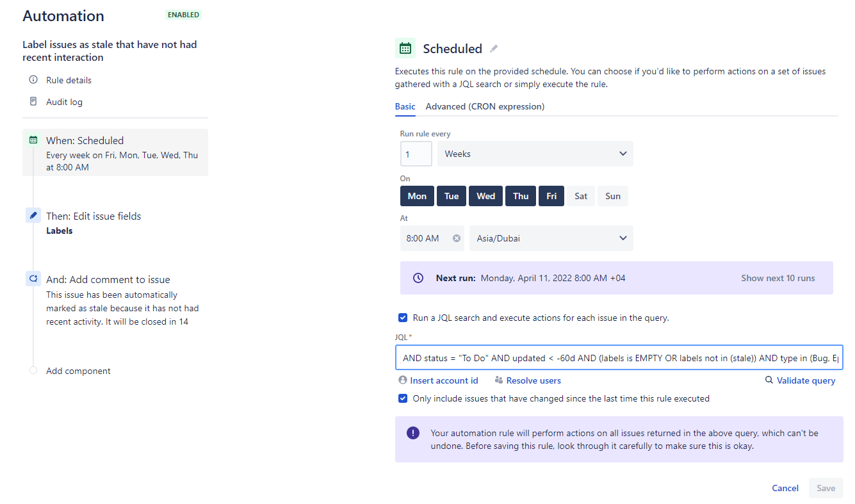Click the Insert account id link
855x504 pixels.
(x=444, y=380)
